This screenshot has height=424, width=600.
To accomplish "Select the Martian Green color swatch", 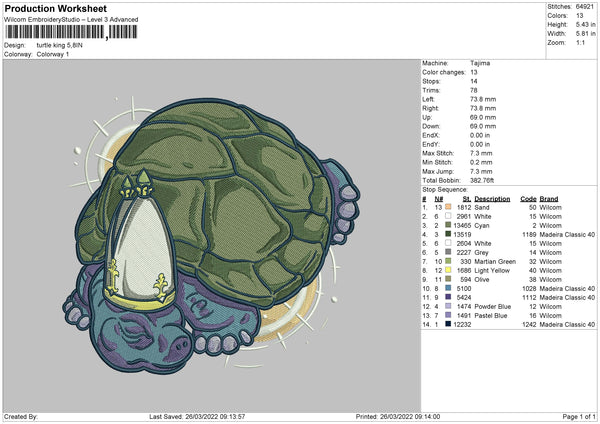I will (448, 261).
